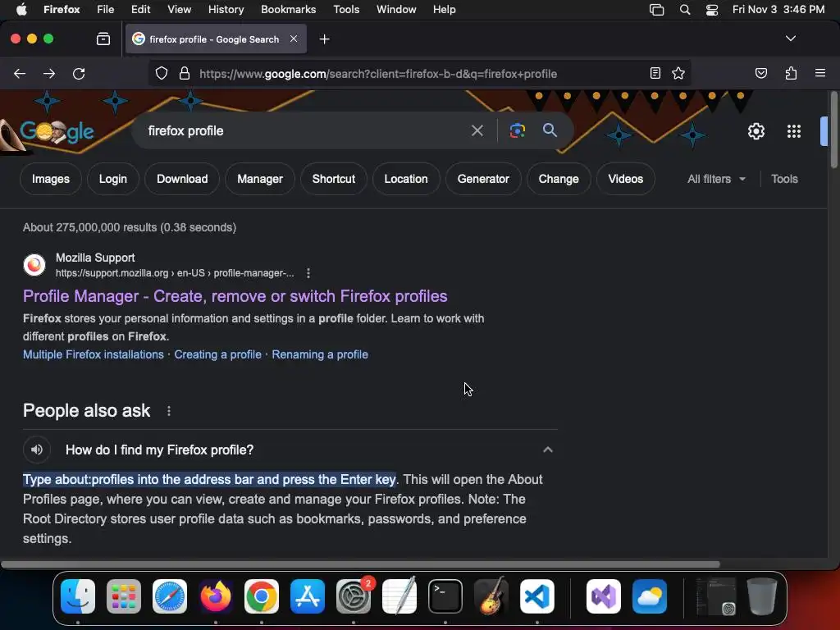Clear the search query text
Viewport: 840px width, 630px height.
click(x=477, y=130)
